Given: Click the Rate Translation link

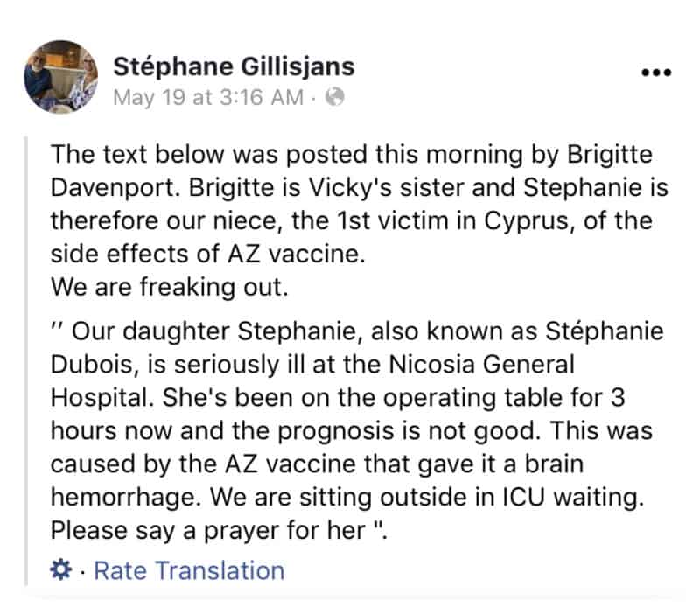Looking at the screenshot, I should pyautogui.click(x=189, y=571).
